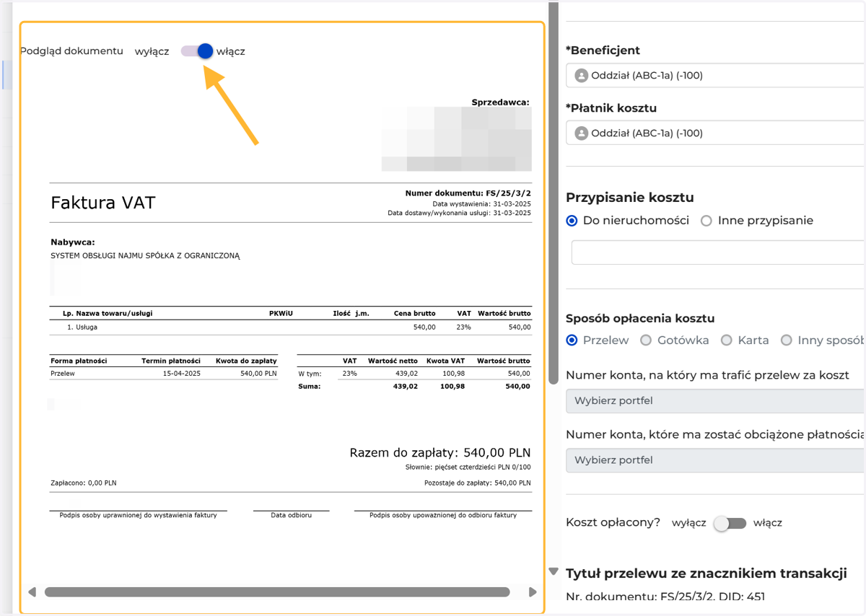Screen dimensions: 866x616
Task: Click the '1. Usługa' invoice row
Action: pyautogui.click(x=291, y=327)
